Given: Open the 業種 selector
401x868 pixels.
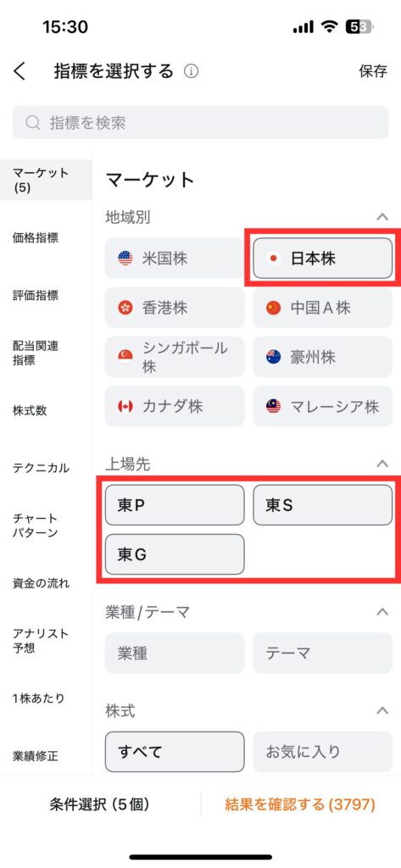Looking at the screenshot, I should [x=175, y=654].
